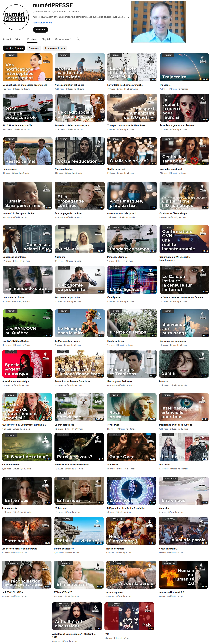Open the Vidéos tab
The width and height of the screenshot is (214, 644).
point(20,39)
